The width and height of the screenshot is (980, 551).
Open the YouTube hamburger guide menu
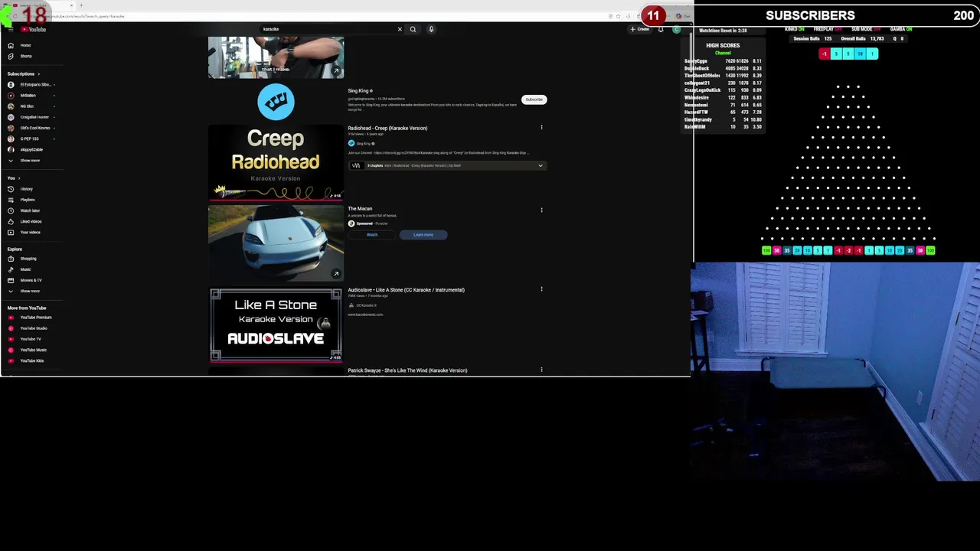[11, 29]
